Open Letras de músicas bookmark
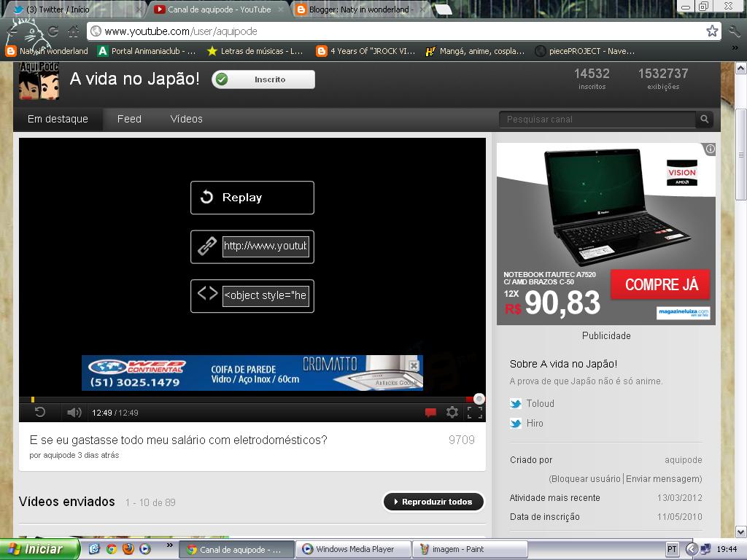 255,51
